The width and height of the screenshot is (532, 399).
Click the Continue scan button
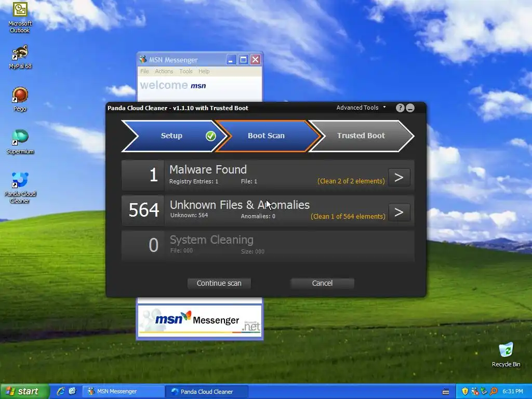(219, 283)
